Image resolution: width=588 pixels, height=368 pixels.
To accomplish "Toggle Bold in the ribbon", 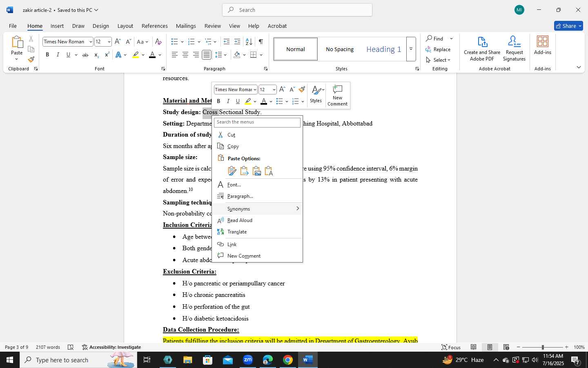I will tap(47, 55).
